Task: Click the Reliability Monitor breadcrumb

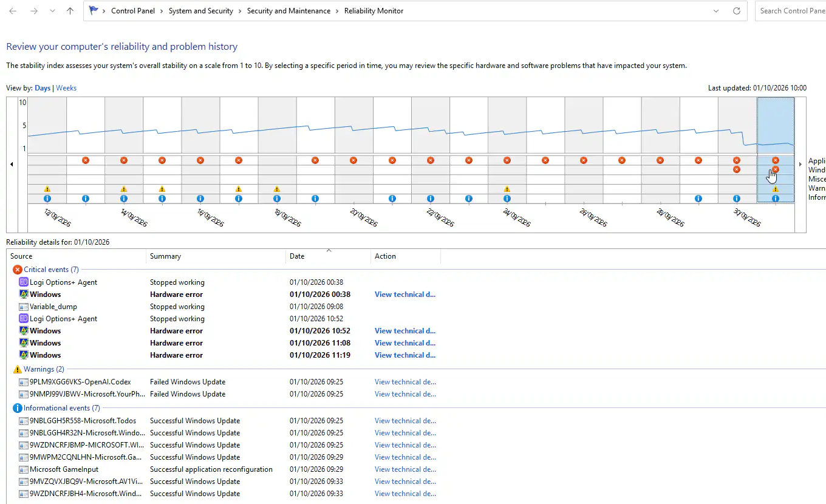Action: (374, 11)
